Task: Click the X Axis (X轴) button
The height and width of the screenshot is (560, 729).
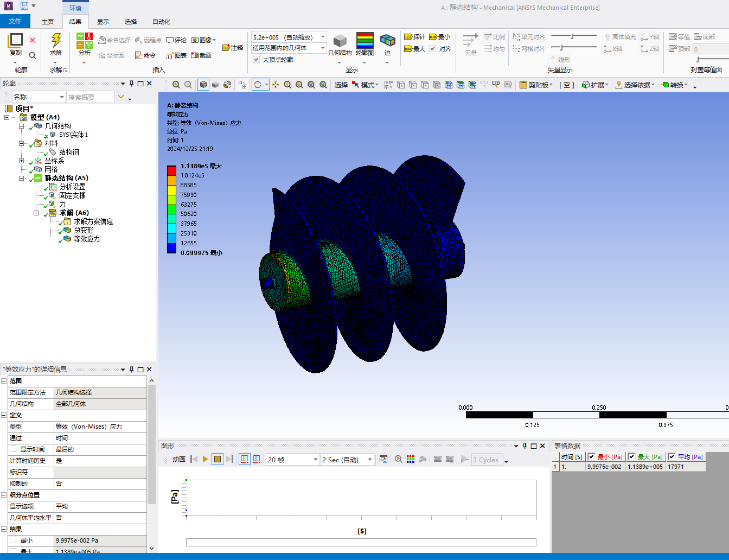Action: 613,49
